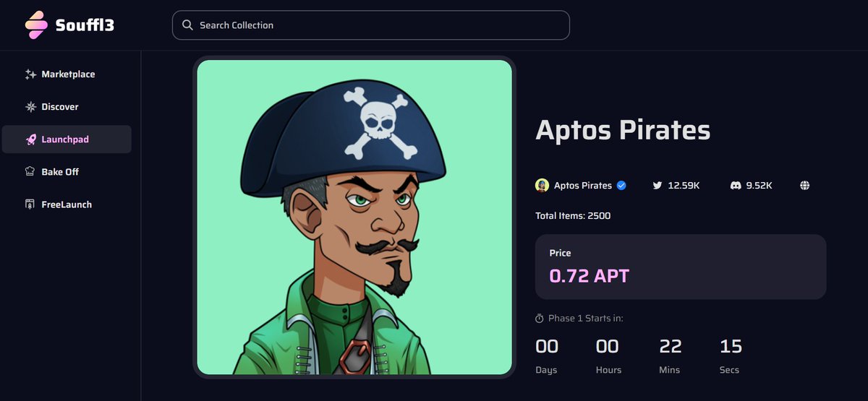Click the Souffl3 brand name text

click(85, 25)
